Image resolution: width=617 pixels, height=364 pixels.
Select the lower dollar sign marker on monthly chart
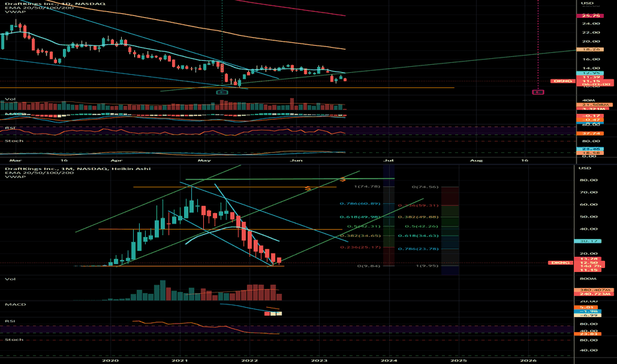tap(308, 189)
